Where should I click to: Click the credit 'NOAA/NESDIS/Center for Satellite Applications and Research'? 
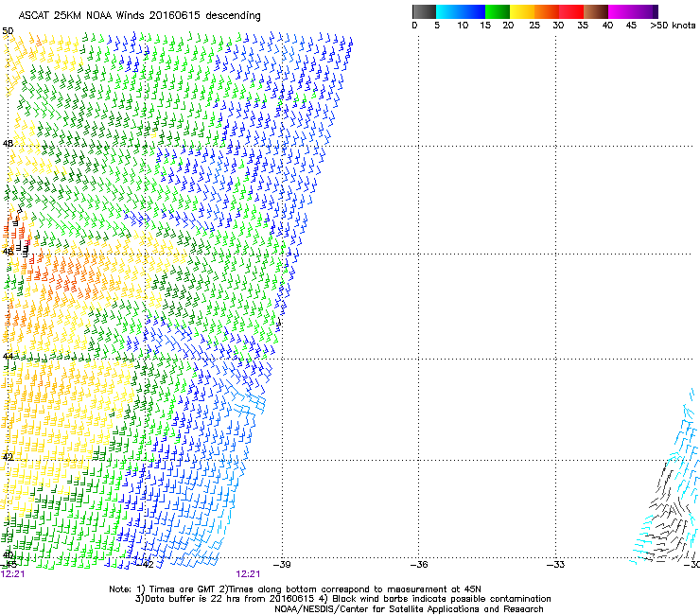[409, 609]
